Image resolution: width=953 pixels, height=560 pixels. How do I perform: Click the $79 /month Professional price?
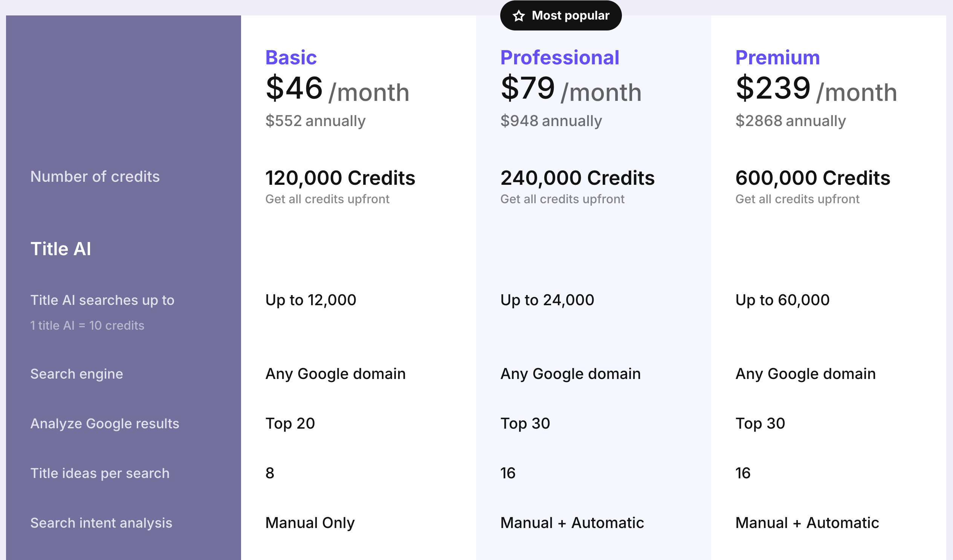click(x=571, y=89)
